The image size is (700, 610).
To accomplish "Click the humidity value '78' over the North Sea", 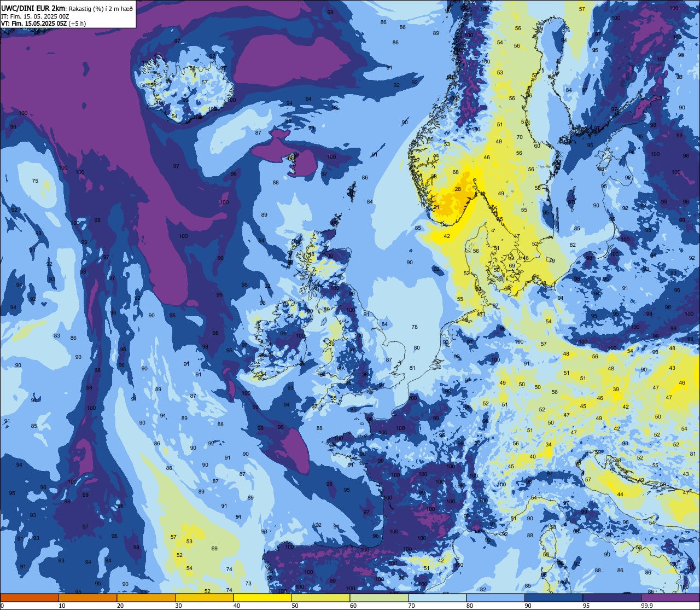I will click(x=415, y=327).
